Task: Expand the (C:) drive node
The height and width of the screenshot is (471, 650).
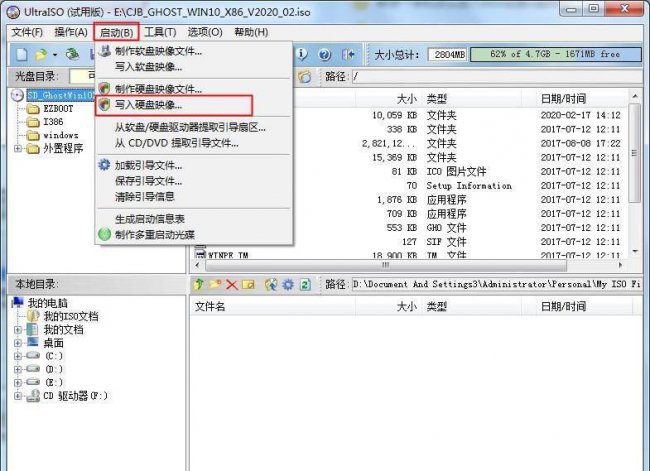Action: (18, 356)
